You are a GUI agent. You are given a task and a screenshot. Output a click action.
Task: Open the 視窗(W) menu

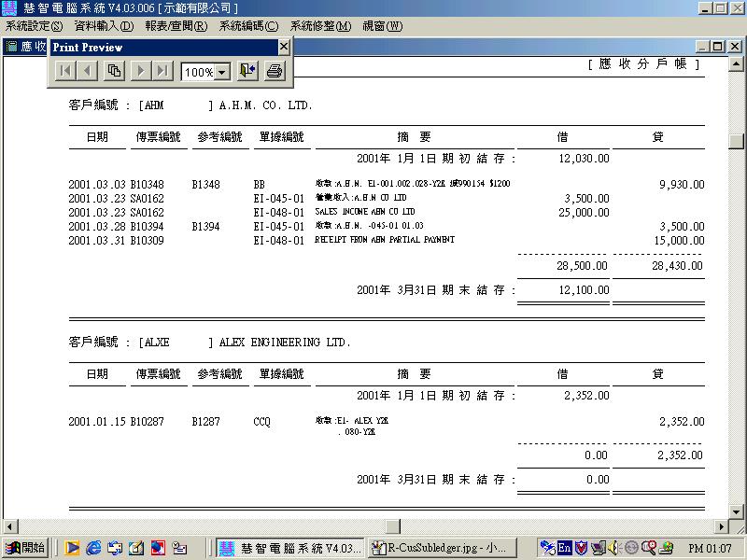point(383,26)
